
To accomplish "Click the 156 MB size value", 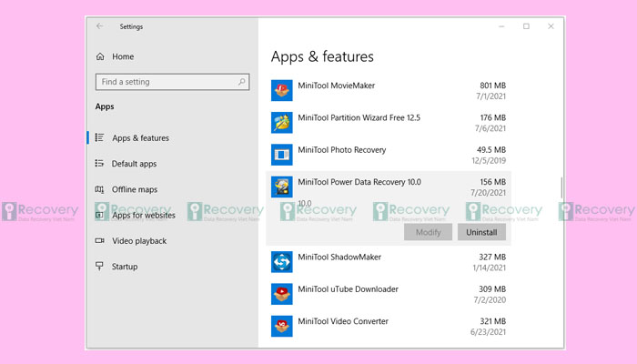I will click(x=493, y=182).
